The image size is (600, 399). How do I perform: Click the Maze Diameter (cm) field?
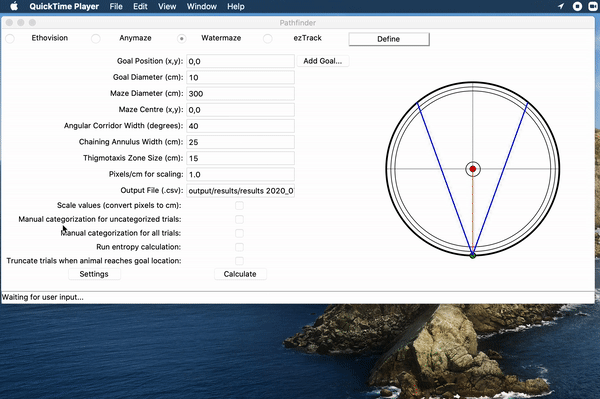240,94
